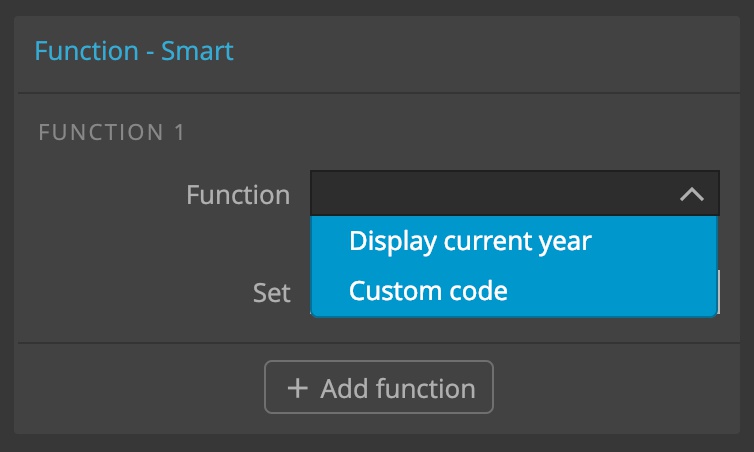The image size is (754, 452).
Task: Click the Function field label
Action: pos(238,195)
